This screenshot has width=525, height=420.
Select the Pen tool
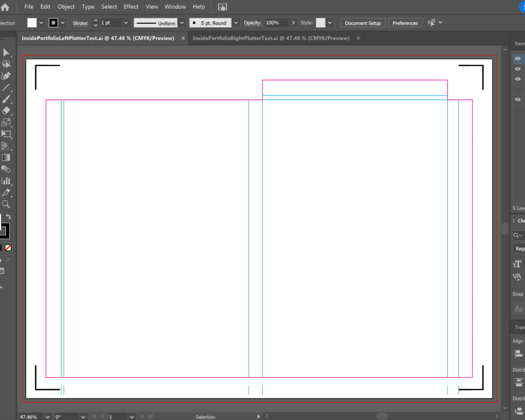click(x=6, y=75)
